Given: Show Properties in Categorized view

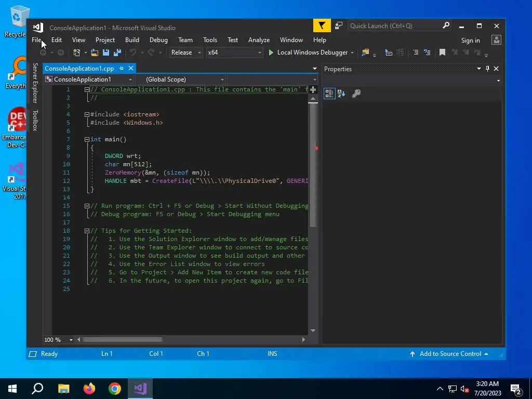Looking at the screenshot, I should point(329,94).
